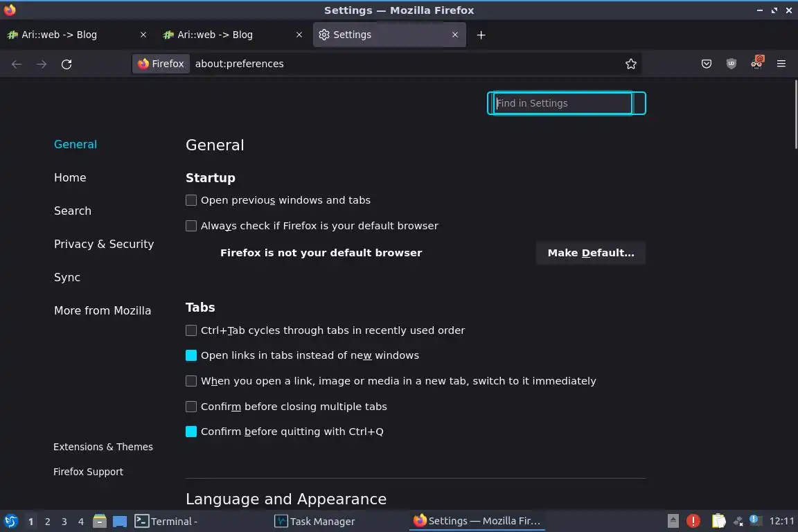Open the uBlock Origin shield extension
Screen dimensions: 798x532
(731, 64)
